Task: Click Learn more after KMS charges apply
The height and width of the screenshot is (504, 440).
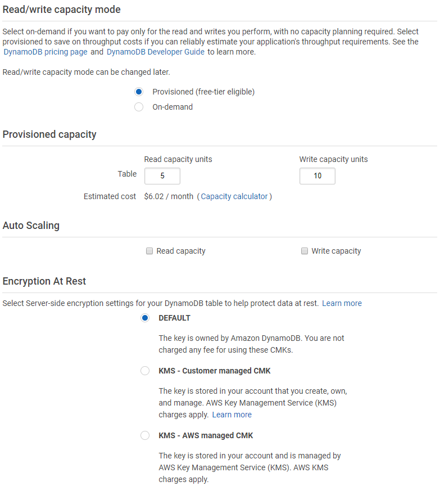Action: click(x=232, y=415)
